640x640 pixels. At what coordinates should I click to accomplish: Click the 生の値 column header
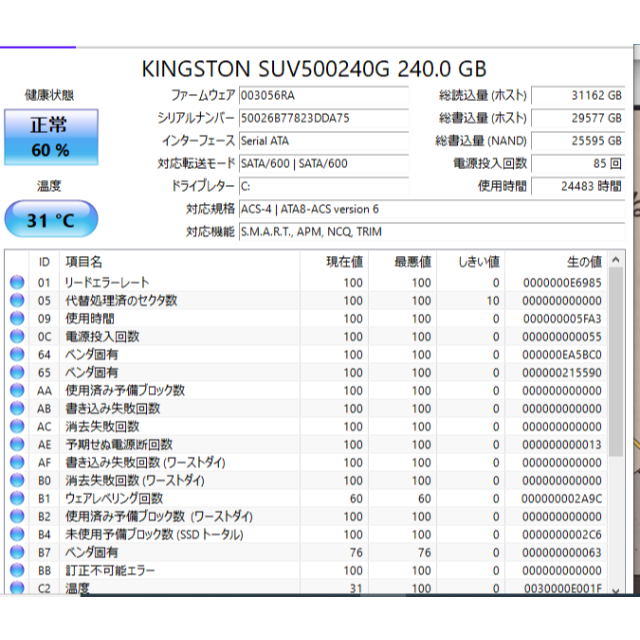[x=556, y=262]
